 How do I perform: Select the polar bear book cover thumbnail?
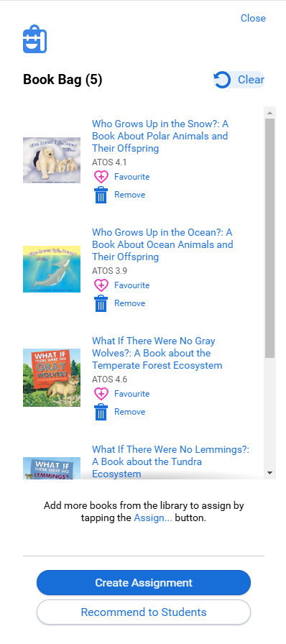coord(52,160)
